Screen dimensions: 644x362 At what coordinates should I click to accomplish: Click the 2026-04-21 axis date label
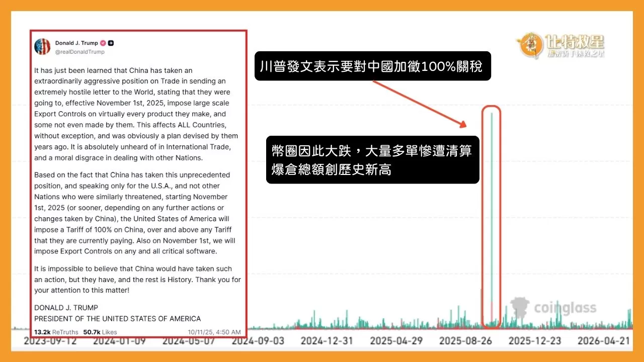coord(604,341)
